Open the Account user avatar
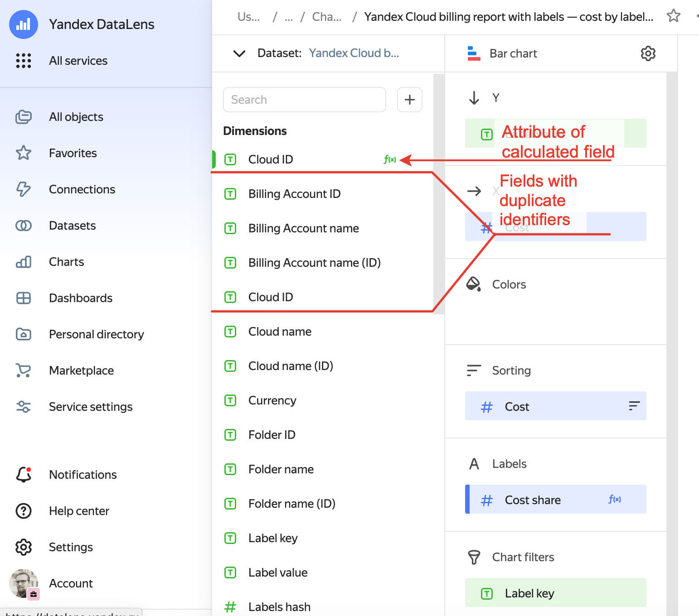 coord(24,583)
